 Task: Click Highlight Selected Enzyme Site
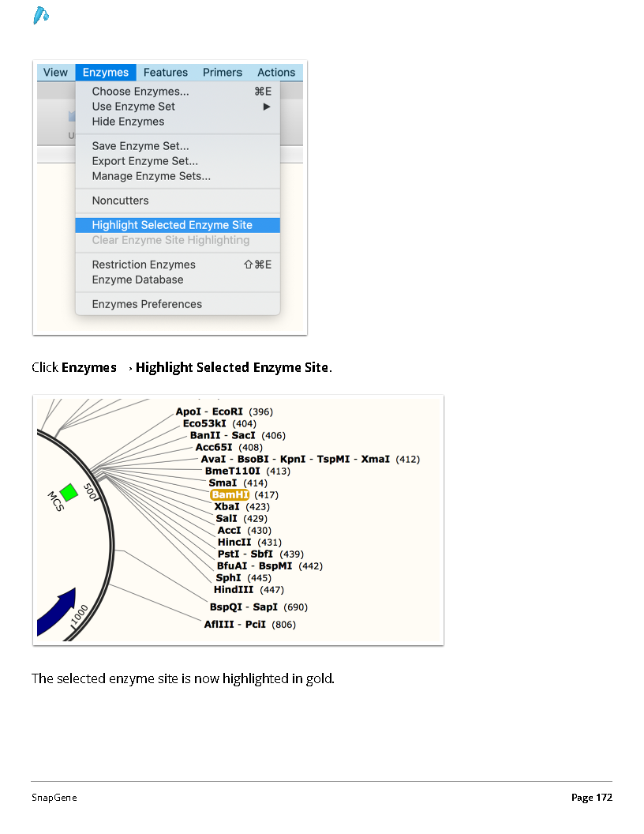point(178,225)
